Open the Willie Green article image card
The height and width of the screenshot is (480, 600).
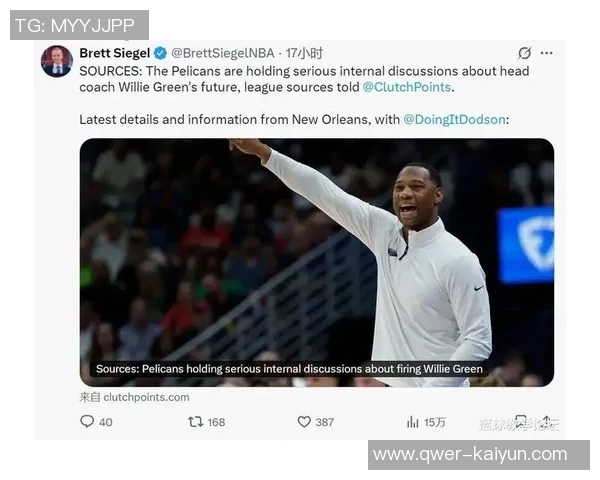[x=317, y=263]
